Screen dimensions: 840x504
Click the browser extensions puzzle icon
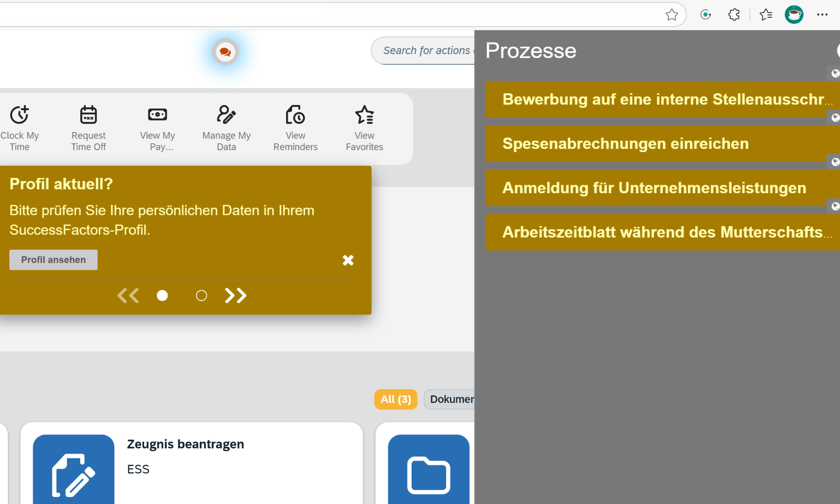tap(734, 15)
